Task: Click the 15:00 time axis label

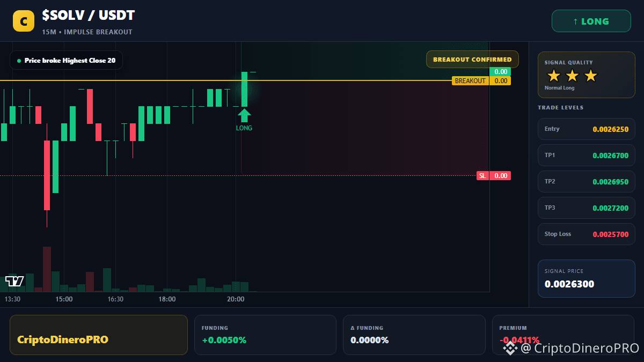Action: pyautogui.click(x=64, y=299)
